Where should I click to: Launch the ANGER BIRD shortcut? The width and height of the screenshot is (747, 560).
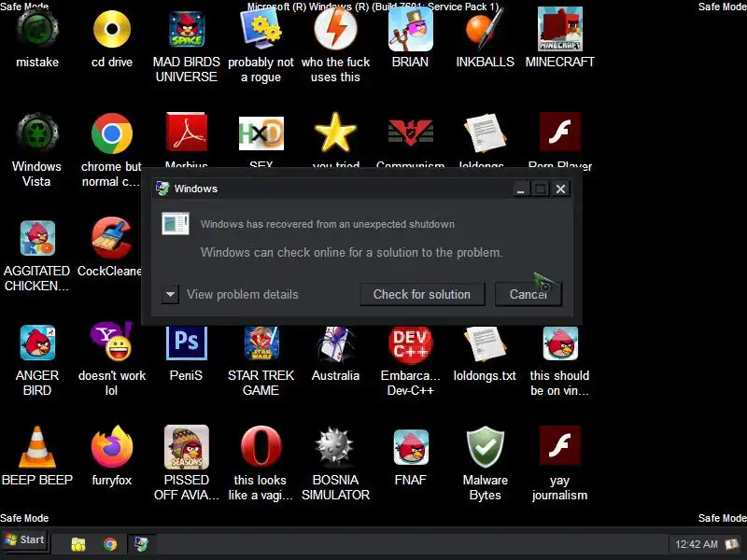37,343
